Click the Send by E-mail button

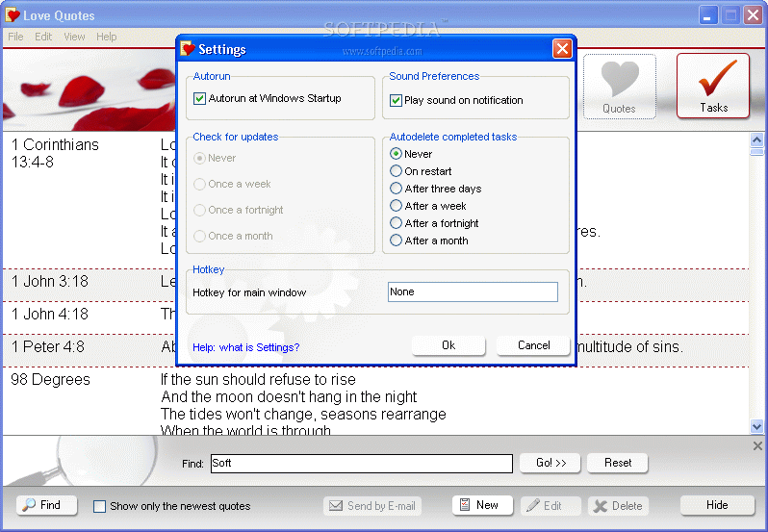point(372,506)
